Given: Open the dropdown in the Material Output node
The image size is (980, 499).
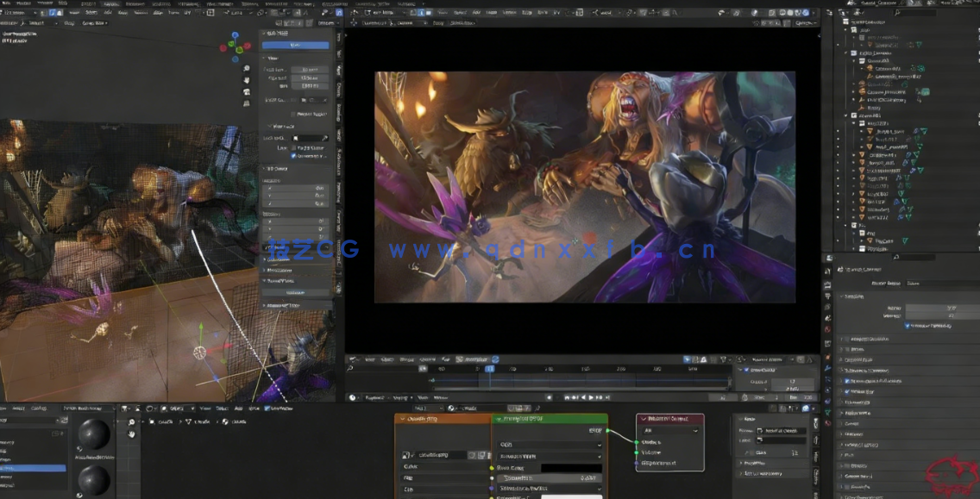Looking at the screenshot, I should (x=669, y=430).
